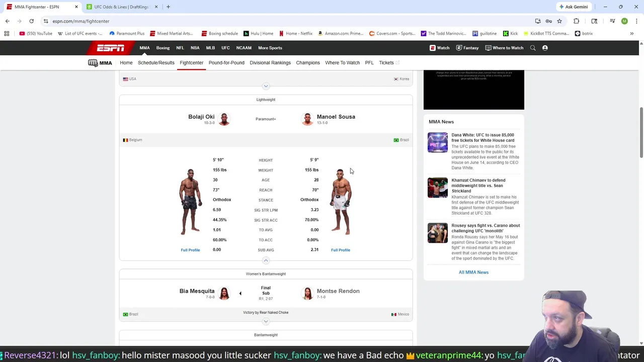Collapse the Oki vs Sousa fight details
This screenshot has width=644, height=362.
point(266,260)
